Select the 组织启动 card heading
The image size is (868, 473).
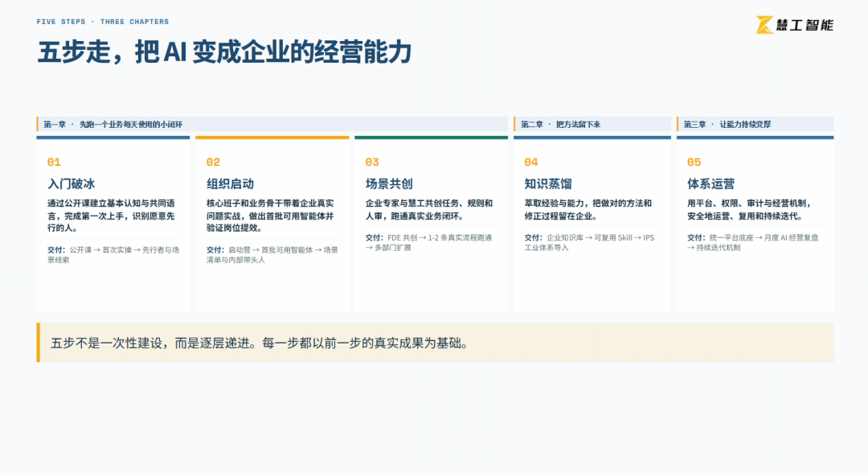point(231,183)
